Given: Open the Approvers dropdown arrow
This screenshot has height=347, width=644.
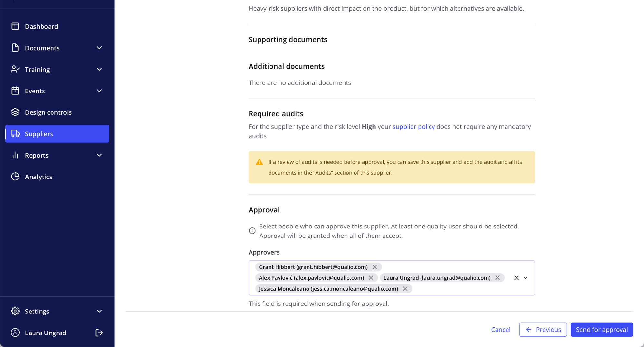Looking at the screenshot, I should [x=526, y=278].
